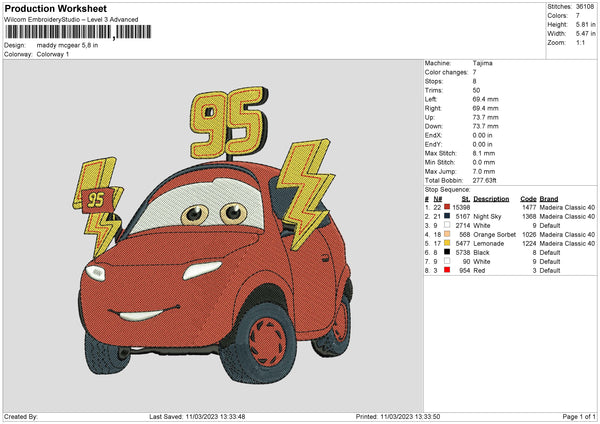Click the 'Page 1 of 1' footer indicator

(x=579, y=416)
